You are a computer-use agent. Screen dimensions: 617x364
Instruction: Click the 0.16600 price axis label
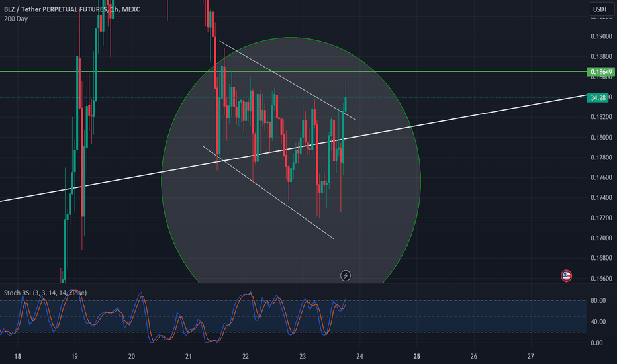coord(601,279)
